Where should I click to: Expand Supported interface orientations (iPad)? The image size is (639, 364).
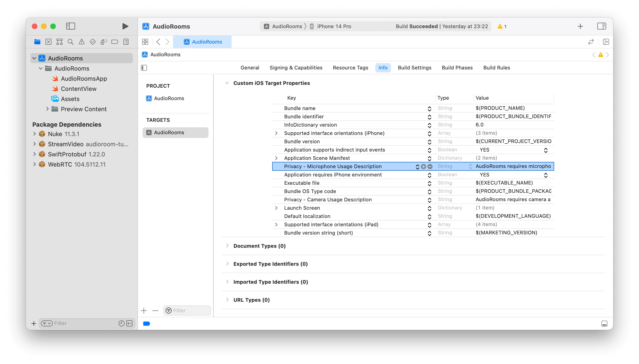tap(277, 224)
